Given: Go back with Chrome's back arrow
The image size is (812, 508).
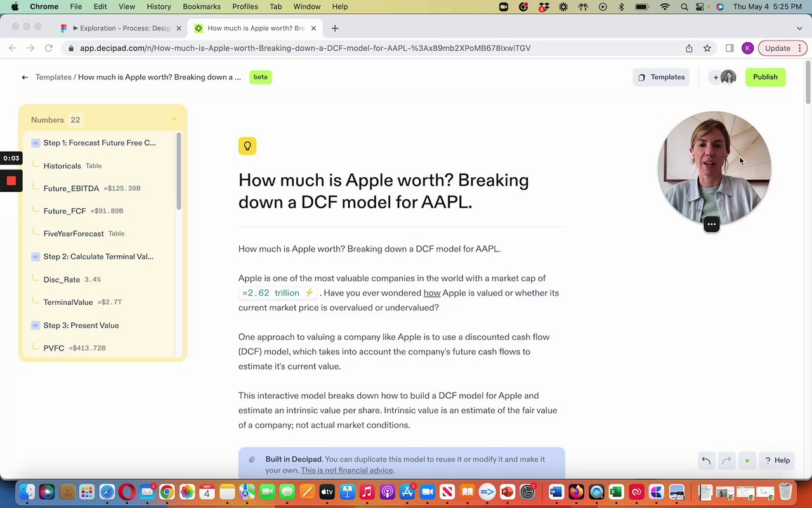Looking at the screenshot, I should pos(13,48).
